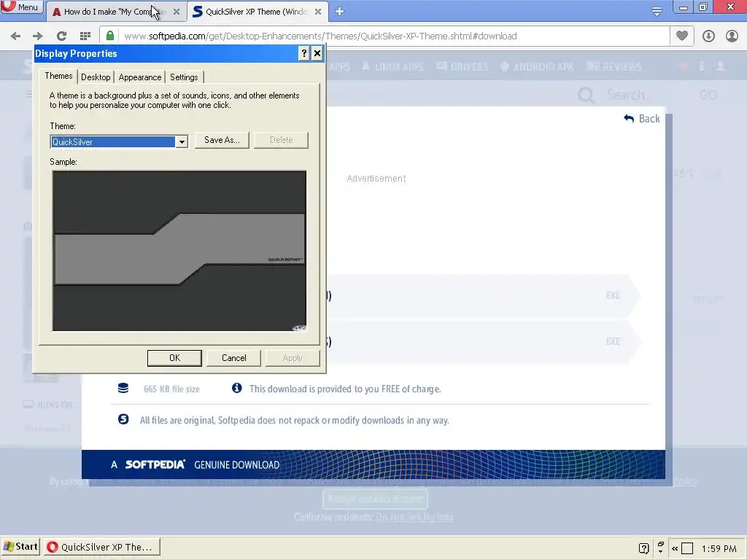The width and height of the screenshot is (747, 560).
Task: Click Cancel in Display Properties
Action: (x=234, y=358)
